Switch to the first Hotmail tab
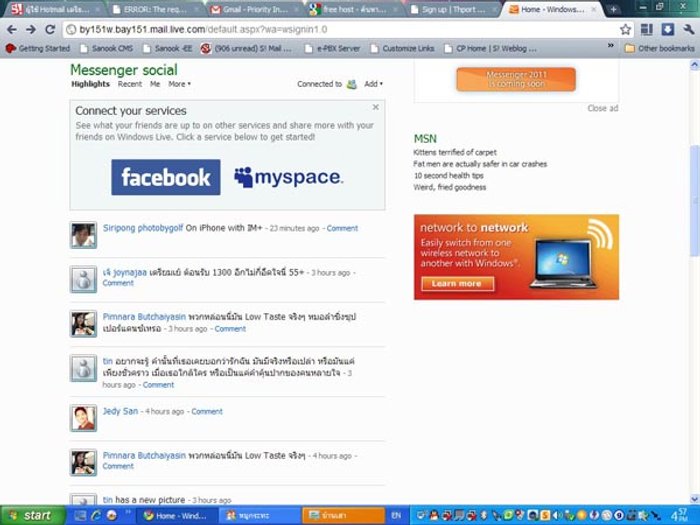The height and width of the screenshot is (525, 700). (54, 9)
